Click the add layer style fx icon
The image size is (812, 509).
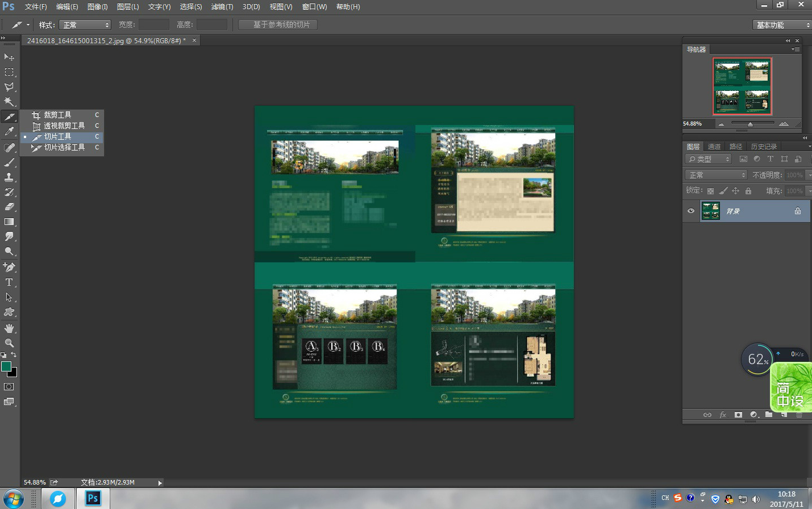(723, 415)
